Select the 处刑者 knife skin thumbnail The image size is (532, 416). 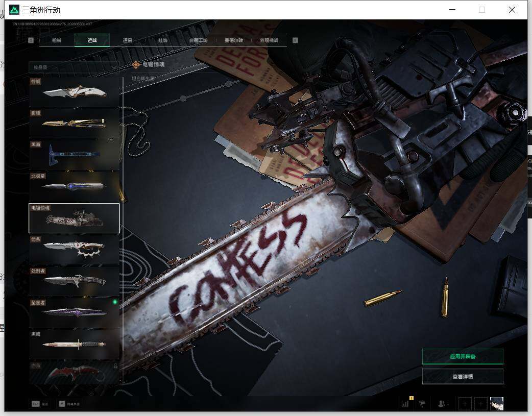click(x=75, y=281)
